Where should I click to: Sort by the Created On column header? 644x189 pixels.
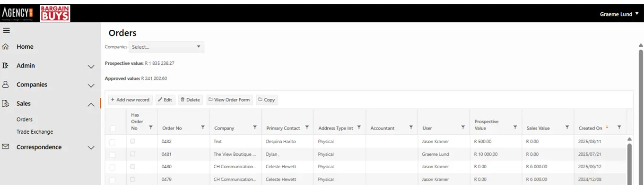[x=590, y=128]
